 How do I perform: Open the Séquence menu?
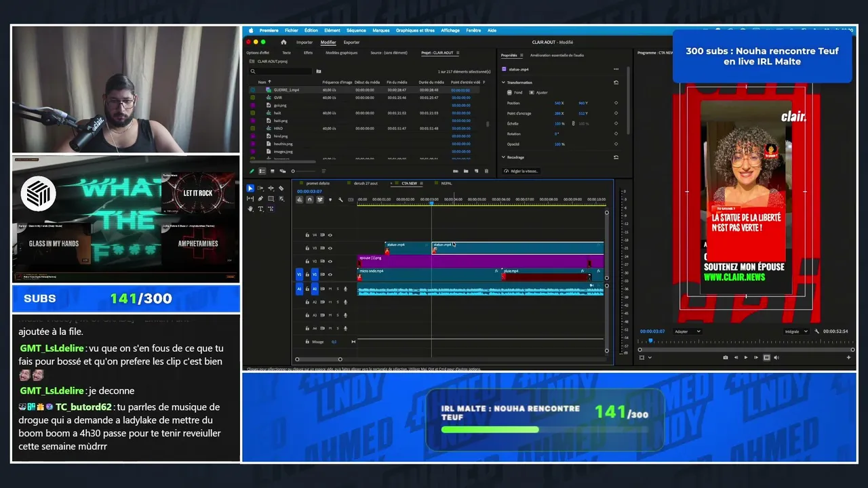(356, 30)
